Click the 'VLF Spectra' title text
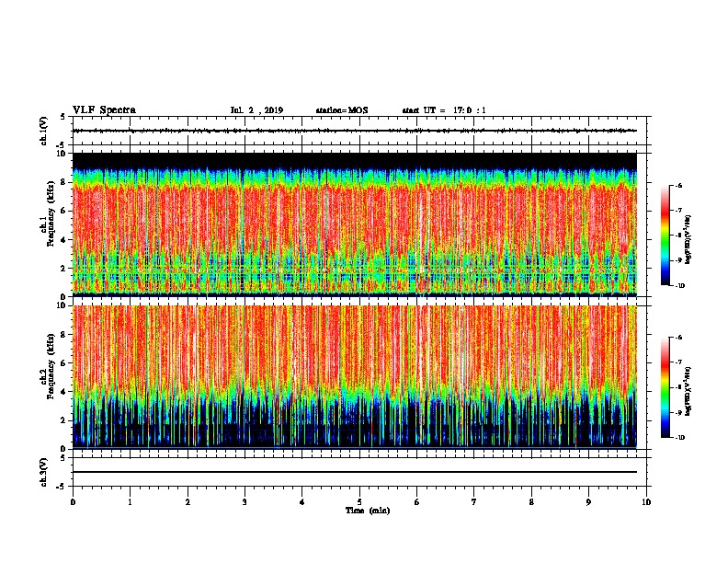 click(104, 110)
